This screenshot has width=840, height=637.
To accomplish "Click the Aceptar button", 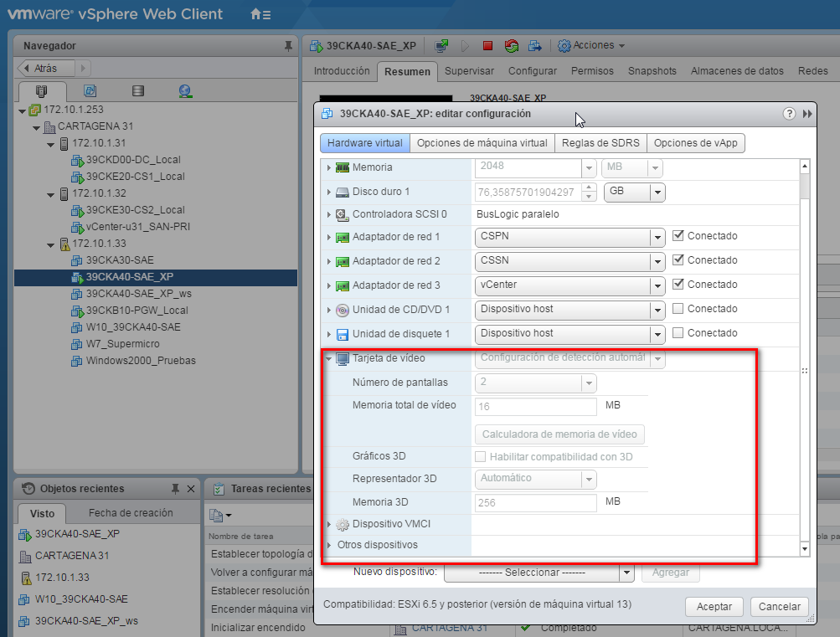I will [714, 607].
